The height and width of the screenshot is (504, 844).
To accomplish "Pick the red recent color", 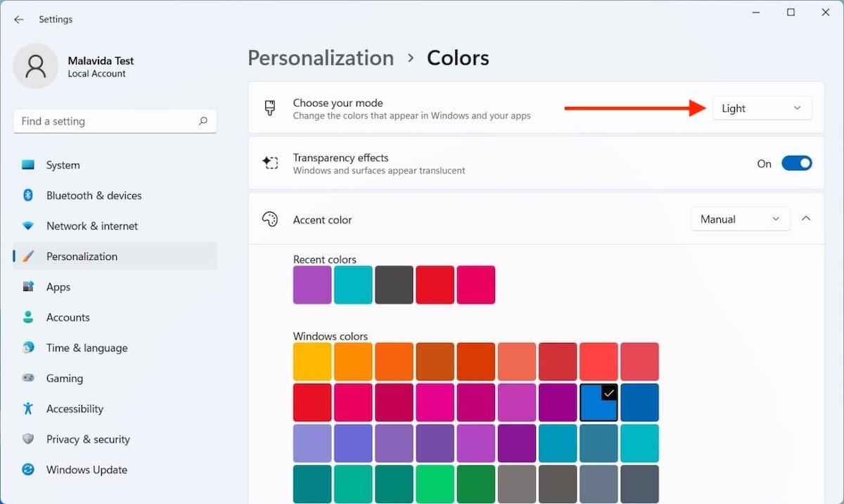I will click(x=435, y=285).
